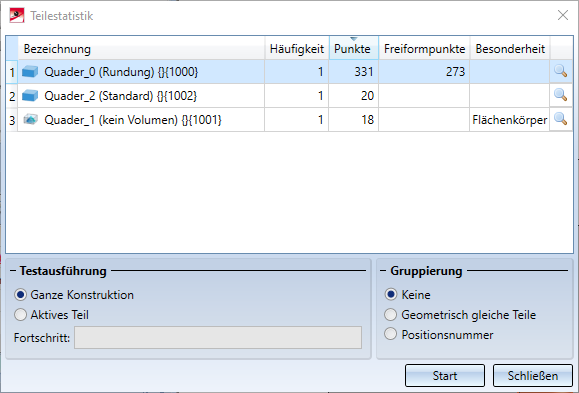Viewport: 579px width, 393px height.
Task: Click the magnifier icon for Quader_1 row
Action: (x=561, y=119)
